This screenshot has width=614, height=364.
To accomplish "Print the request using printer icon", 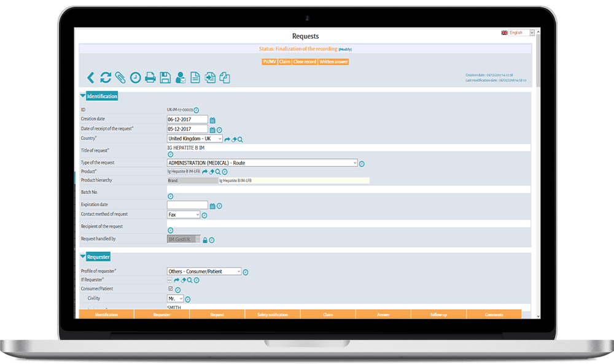I will 150,77.
